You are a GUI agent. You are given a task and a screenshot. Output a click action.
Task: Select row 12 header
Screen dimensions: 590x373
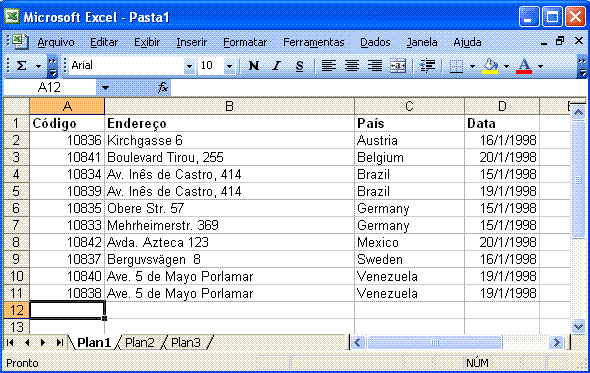click(16, 310)
